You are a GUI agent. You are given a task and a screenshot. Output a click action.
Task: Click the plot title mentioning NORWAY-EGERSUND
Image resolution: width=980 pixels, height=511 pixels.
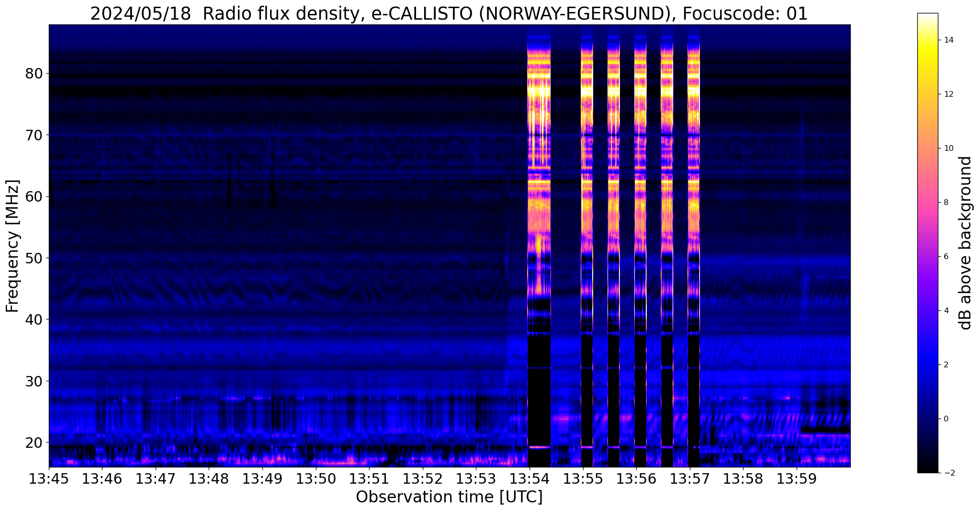[449, 13]
